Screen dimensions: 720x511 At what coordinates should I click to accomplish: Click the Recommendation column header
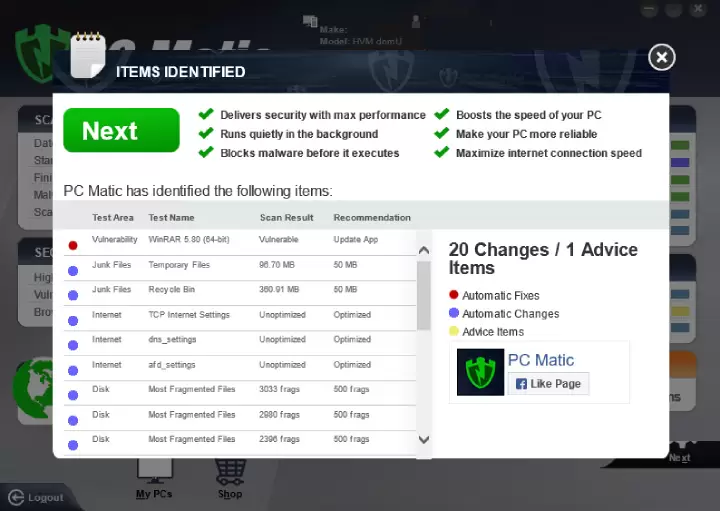372,218
